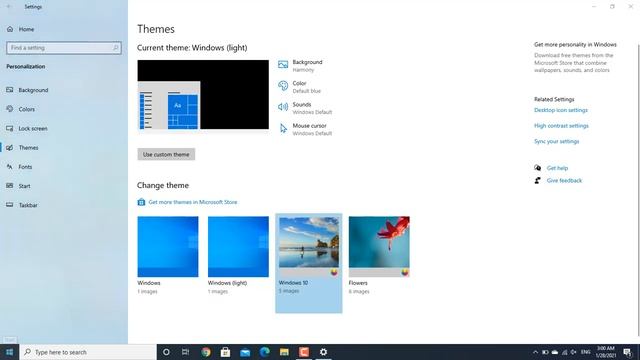This screenshot has height=360, width=640.
Task: Open File Explorer from taskbar
Action: click(284, 352)
